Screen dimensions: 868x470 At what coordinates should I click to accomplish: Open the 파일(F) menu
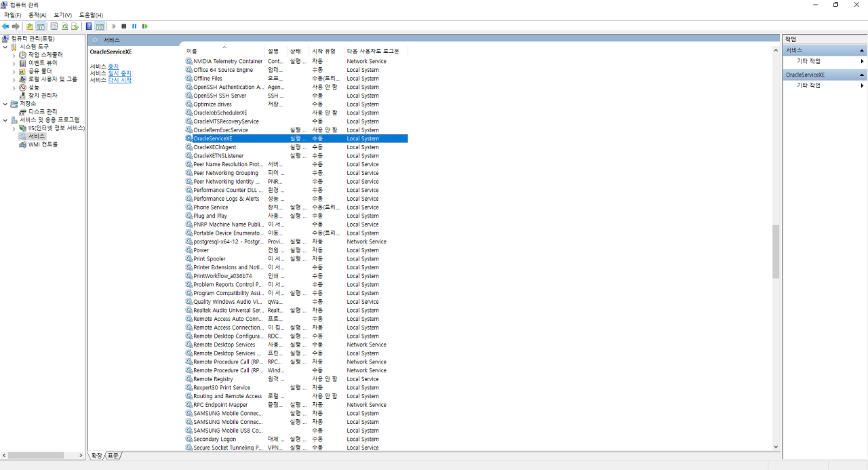pyautogui.click(x=12, y=15)
